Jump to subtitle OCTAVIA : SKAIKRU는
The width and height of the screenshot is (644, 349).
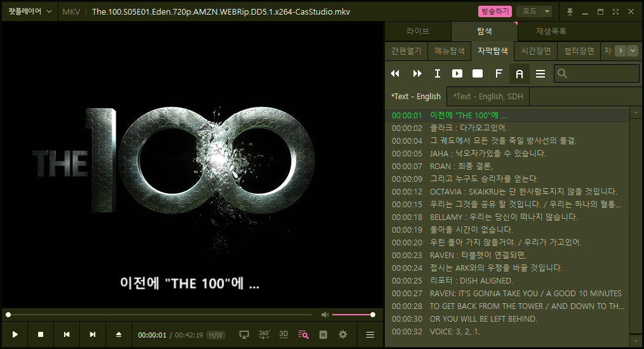point(507,191)
